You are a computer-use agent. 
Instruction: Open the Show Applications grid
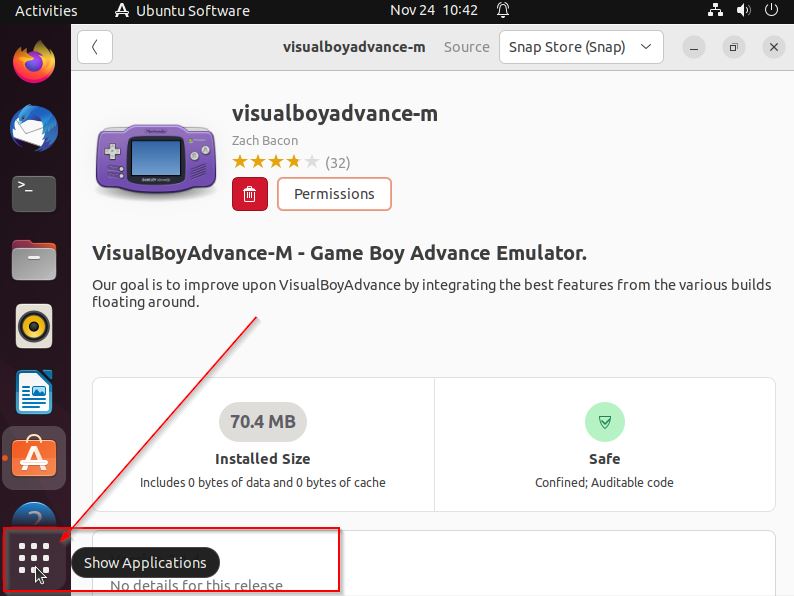pos(34,559)
